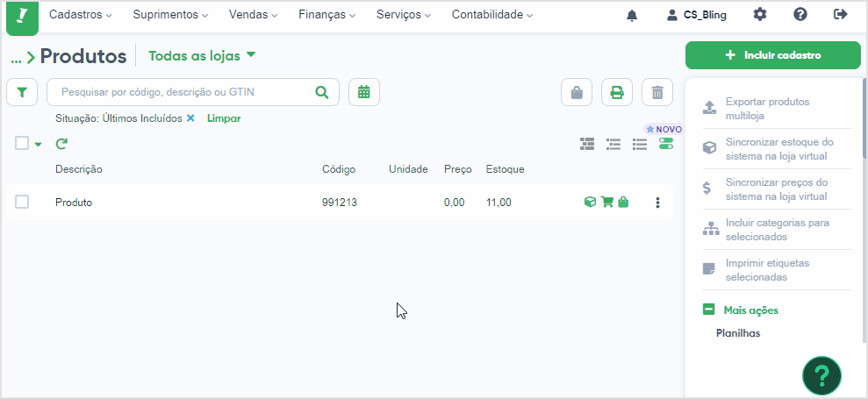
Task: Click Imprimir etiquetas selecionadas
Action: pos(767,270)
